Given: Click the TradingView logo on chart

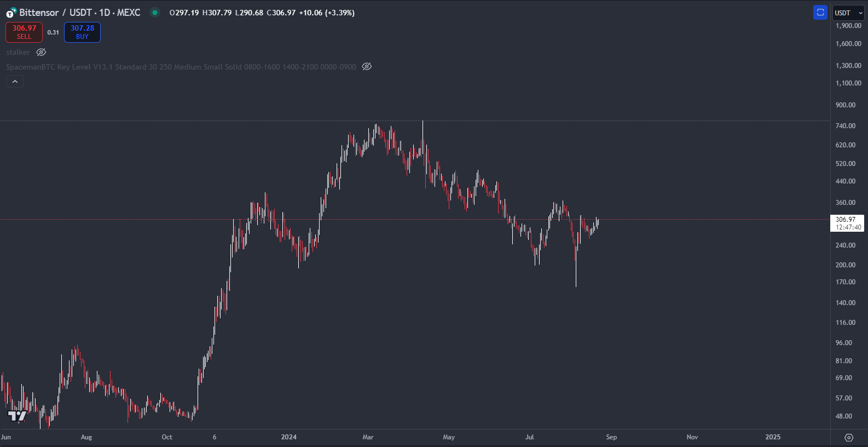Looking at the screenshot, I should coord(17,416).
